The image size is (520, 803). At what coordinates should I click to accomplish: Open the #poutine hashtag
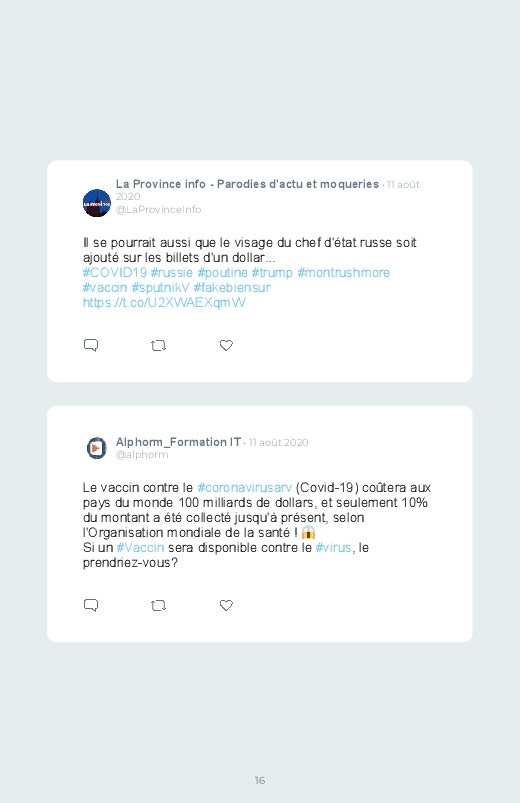[x=222, y=272]
